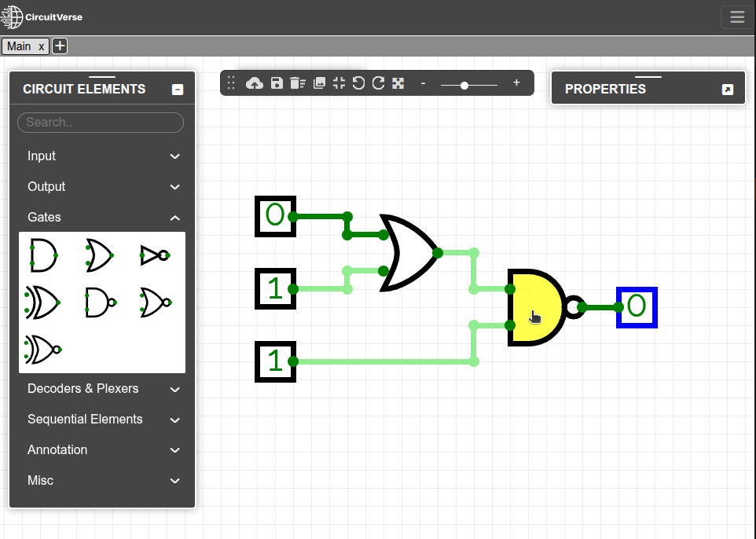Open the hamburger menu at top right
Screen dimensions: 756x539
click(737, 17)
